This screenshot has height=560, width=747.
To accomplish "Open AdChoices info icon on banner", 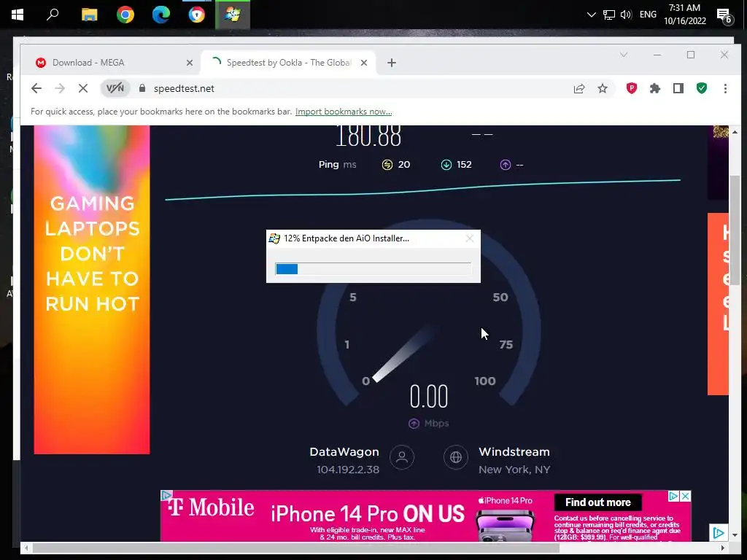I will point(673,496).
